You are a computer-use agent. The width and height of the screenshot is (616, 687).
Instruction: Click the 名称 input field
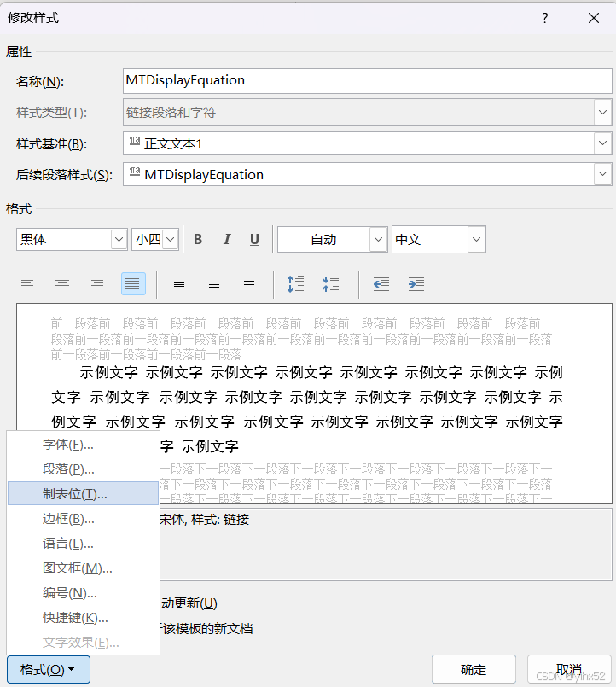pyautogui.click(x=367, y=80)
